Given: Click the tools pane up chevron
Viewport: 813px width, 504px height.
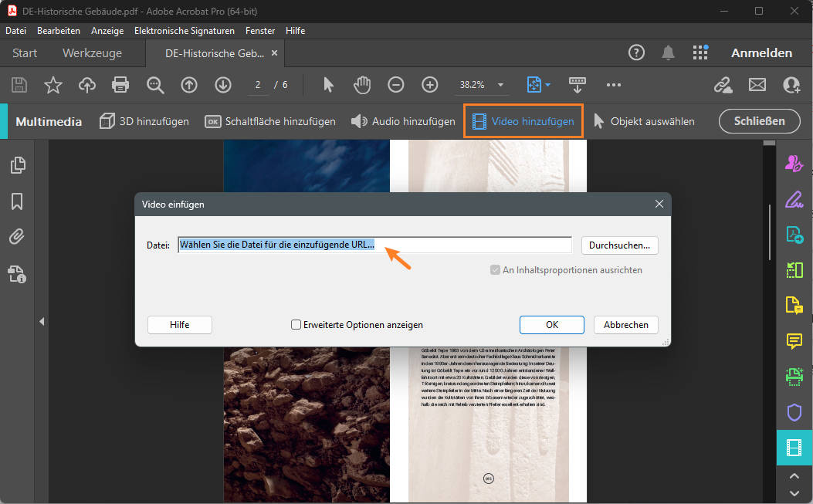Looking at the screenshot, I should [794, 475].
